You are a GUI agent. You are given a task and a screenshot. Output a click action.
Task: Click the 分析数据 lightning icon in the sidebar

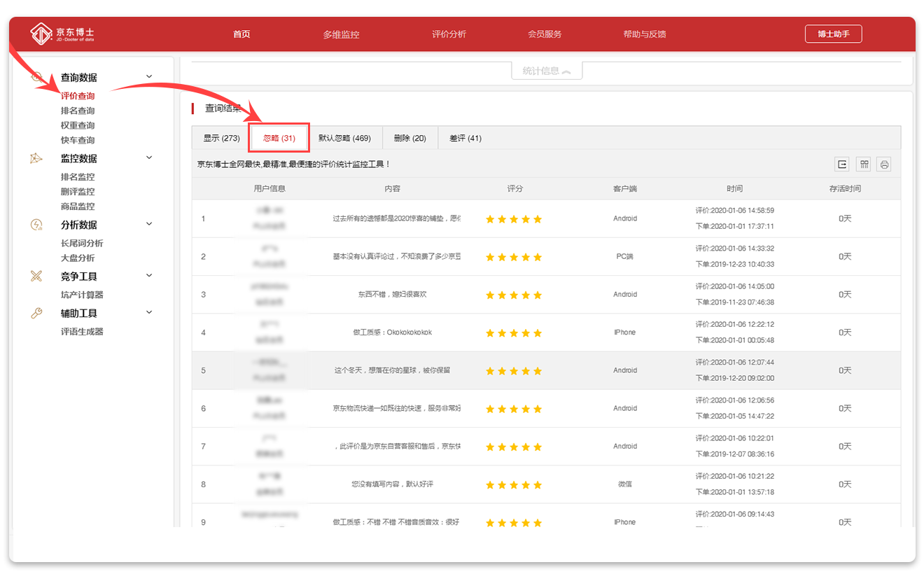tap(36, 225)
